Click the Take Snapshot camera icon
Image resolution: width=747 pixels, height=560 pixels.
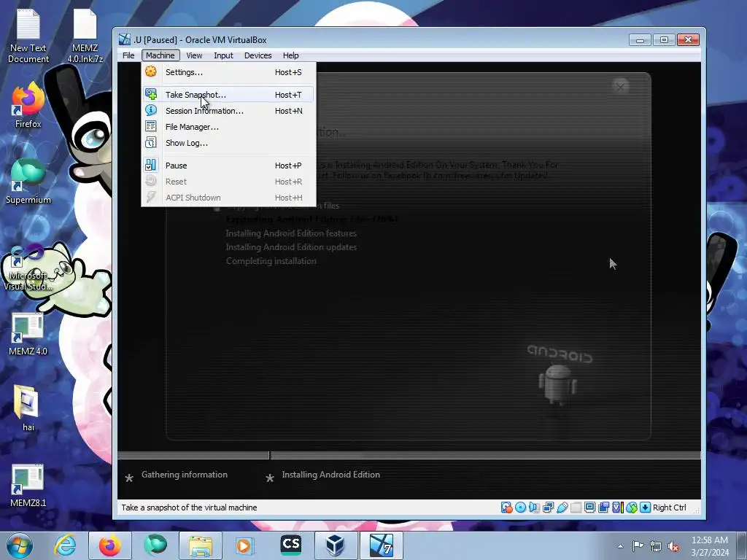point(151,94)
